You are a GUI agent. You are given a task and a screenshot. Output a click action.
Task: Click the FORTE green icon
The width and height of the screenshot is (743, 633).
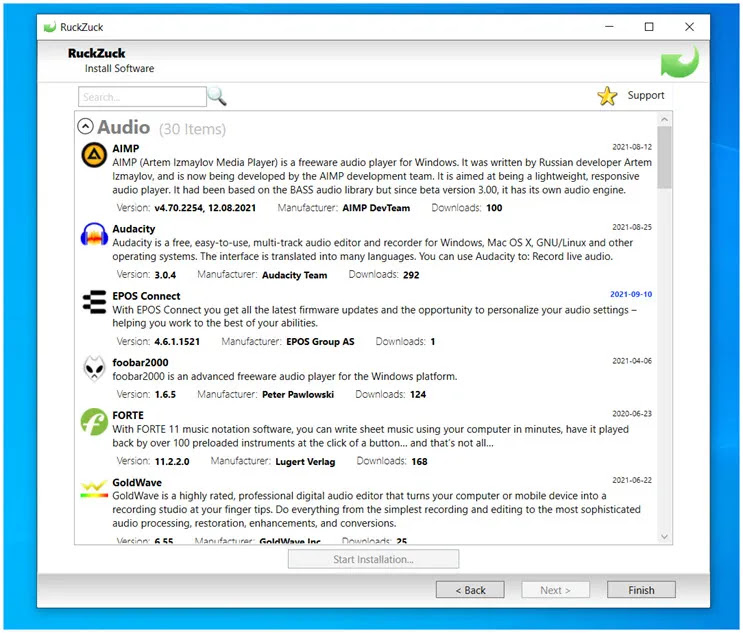point(94,422)
